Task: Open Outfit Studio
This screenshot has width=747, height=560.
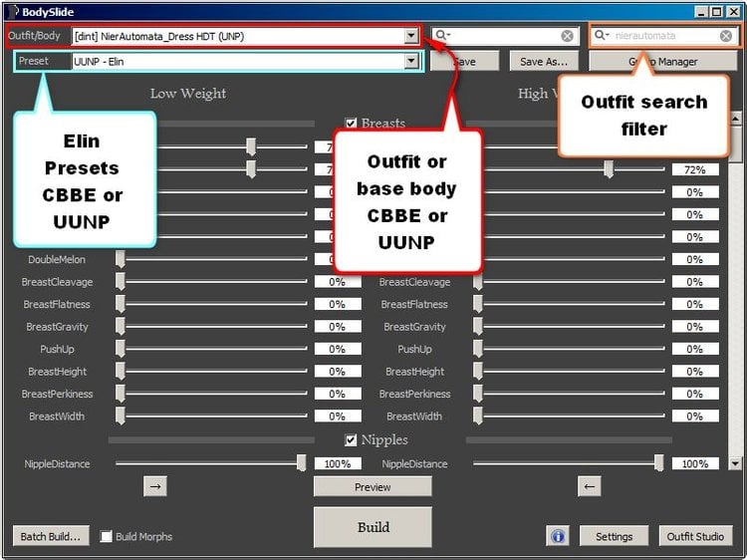Action: [x=695, y=536]
